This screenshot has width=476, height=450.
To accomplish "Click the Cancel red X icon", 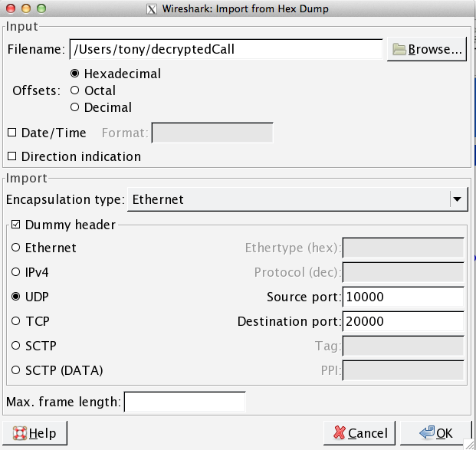I will point(339,432).
